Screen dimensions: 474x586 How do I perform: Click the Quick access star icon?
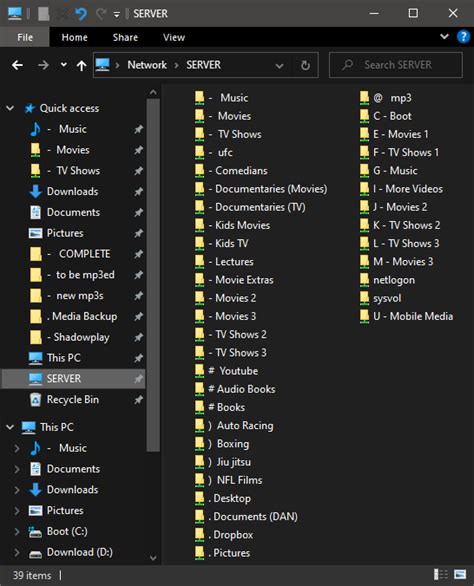pyautogui.click(x=30, y=108)
